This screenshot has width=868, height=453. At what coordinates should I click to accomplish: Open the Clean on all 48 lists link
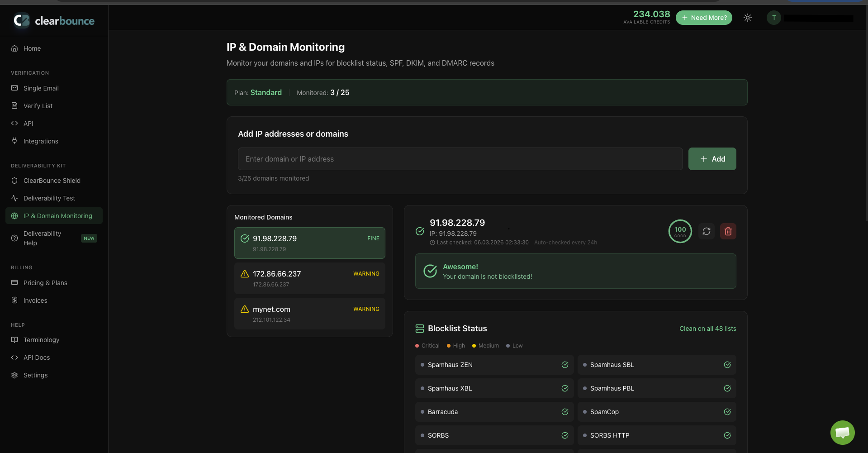pos(707,328)
